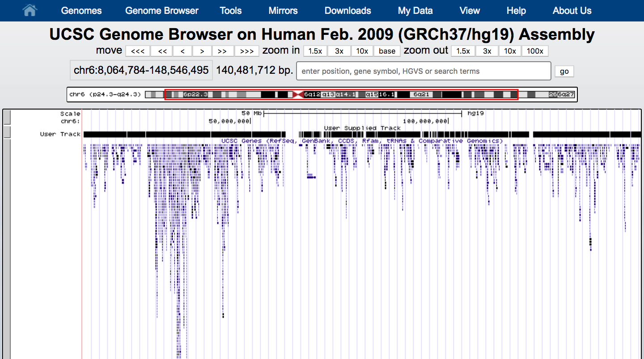Open the About Us menu
644x359 pixels.
click(572, 11)
